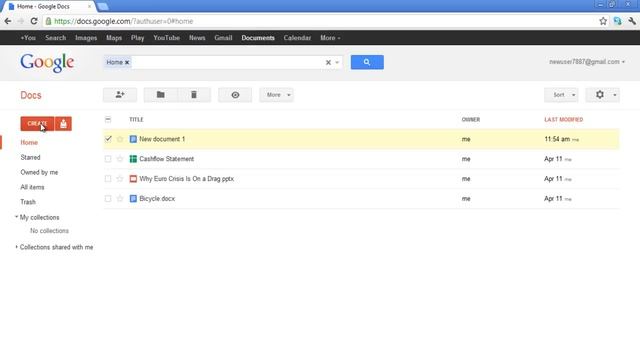
Task: Switch to Gmail from the Google bar
Action: [x=223, y=38]
